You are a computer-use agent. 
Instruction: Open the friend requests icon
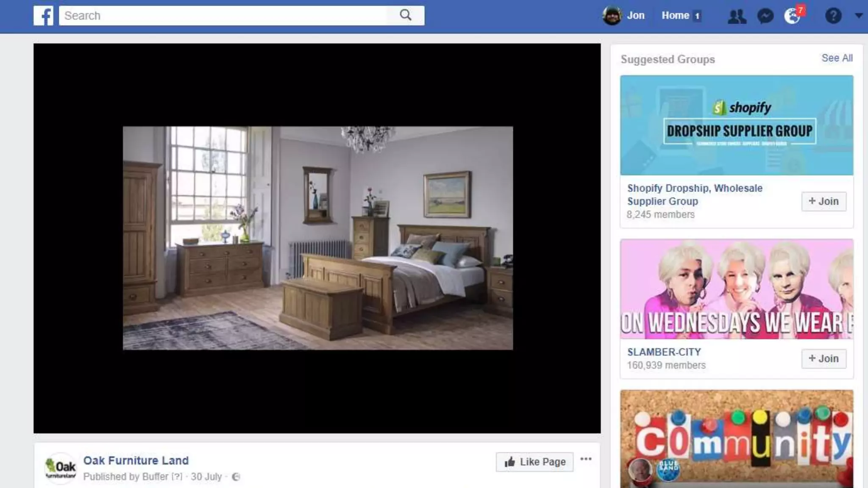[x=737, y=17]
